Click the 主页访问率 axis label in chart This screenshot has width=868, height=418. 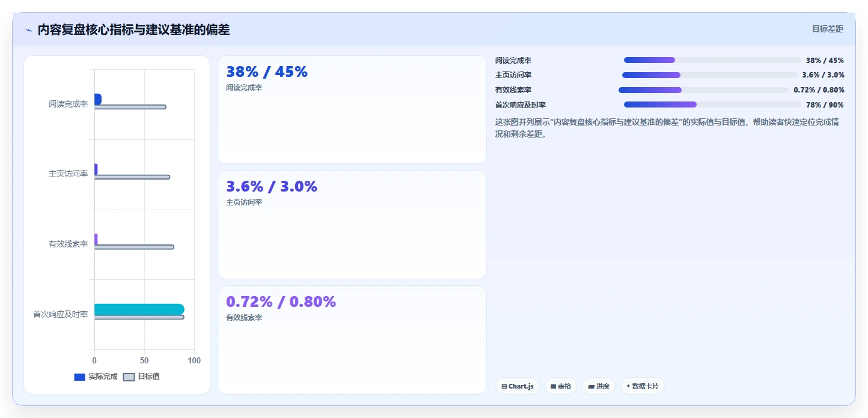click(68, 174)
